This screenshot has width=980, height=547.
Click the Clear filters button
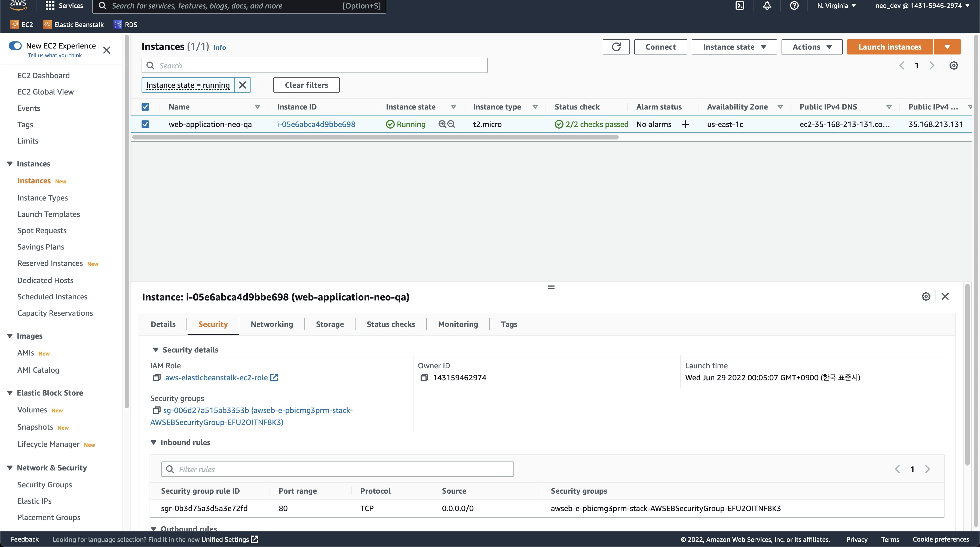pos(306,85)
